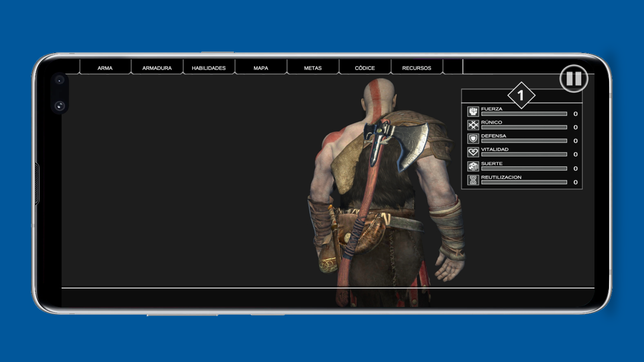Image resolution: width=644 pixels, height=362 pixels.
Task: Click the REUTILIZACION label
Action: [x=501, y=177]
